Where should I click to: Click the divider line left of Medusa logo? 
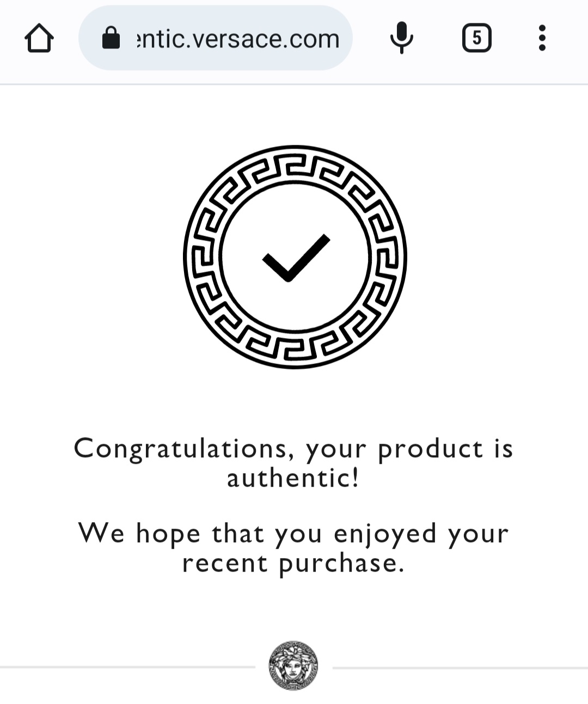[x=128, y=667]
